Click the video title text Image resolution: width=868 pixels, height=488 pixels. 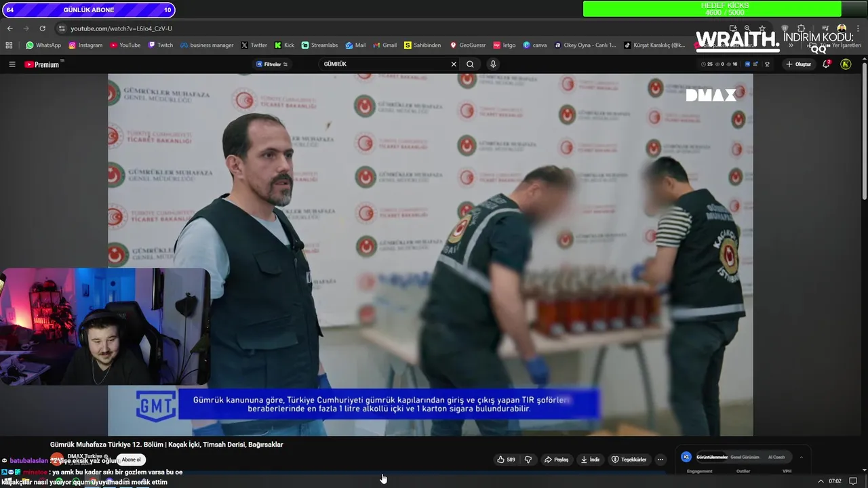point(166,445)
